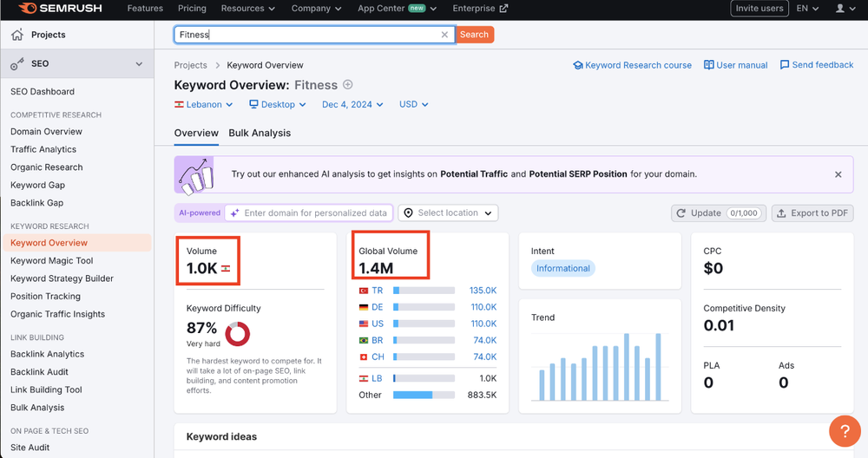Image resolution: width=868 pixels, height=458 pixels.
Task: Click the desktop monitor icon
Action: (253, 104)
